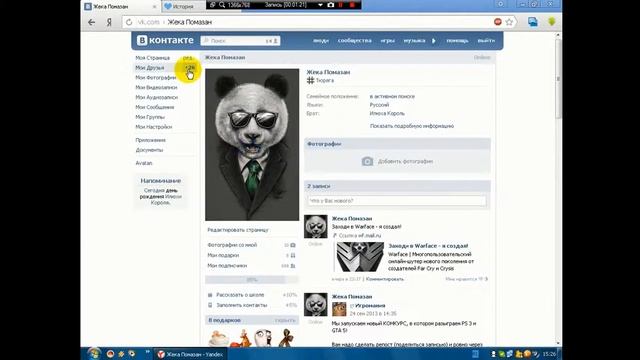Click brother's name Илюха Король

(387, 113)
